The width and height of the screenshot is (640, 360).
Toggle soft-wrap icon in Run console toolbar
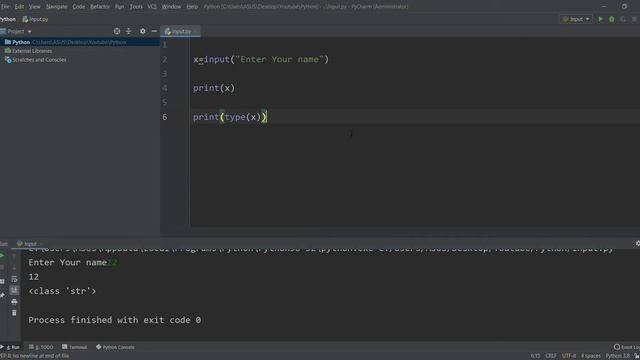click(x=14, y=279)
